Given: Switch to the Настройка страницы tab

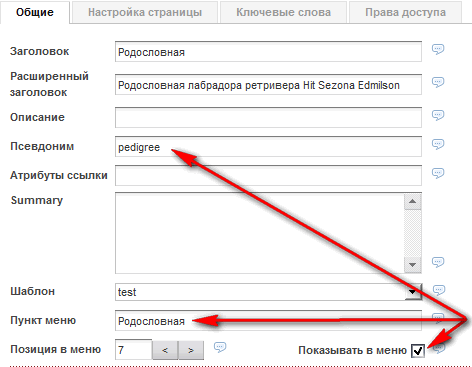Looking at the screenshot, I should tap(145, 12).
